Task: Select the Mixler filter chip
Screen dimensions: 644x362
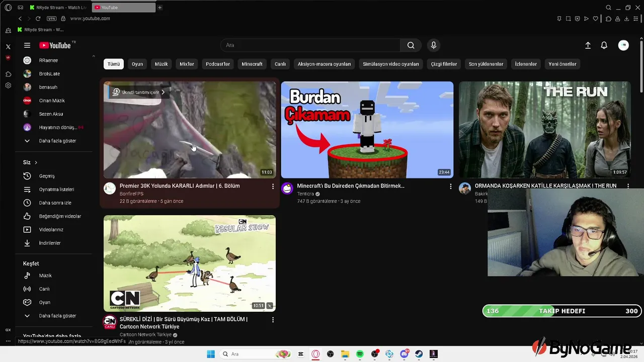Action: [x=187, y=64]
